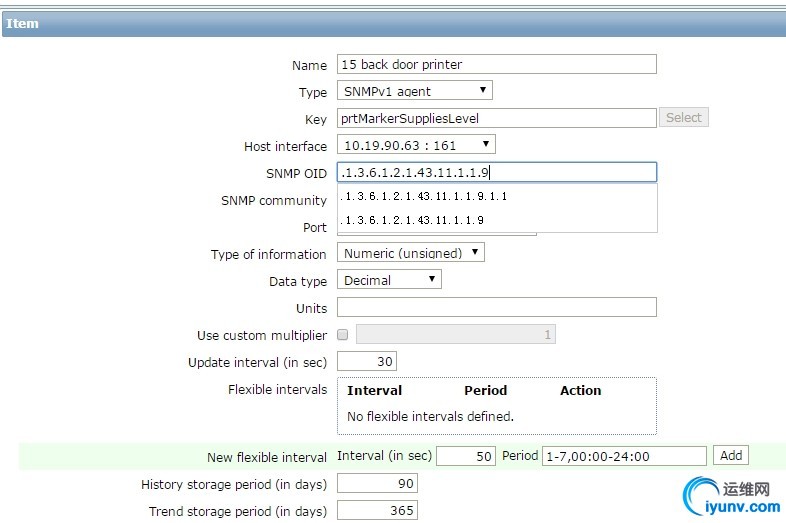Screen dimensions: 786x523
Task: Click the Add button for flexible interval
Action: [731, 455]
